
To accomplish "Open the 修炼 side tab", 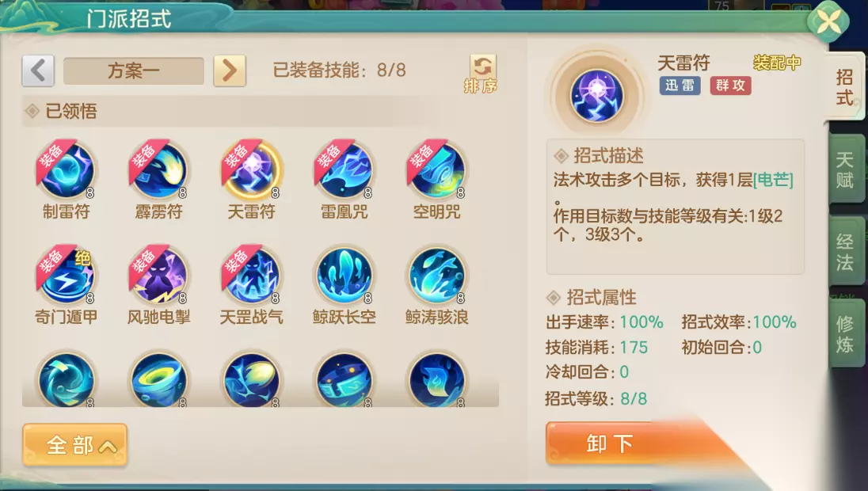I will point(845,333).
